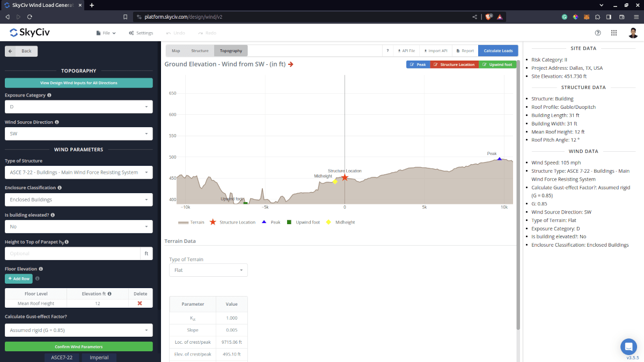Screen dimensions: 644x362
Task: Open the Report icon button
Action: pos(457,50)
